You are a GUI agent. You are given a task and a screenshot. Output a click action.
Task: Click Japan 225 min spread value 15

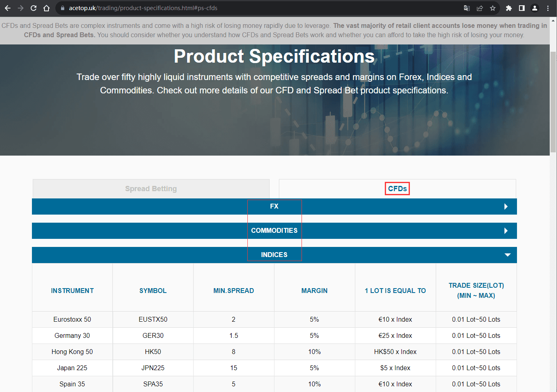coord(234,368)
